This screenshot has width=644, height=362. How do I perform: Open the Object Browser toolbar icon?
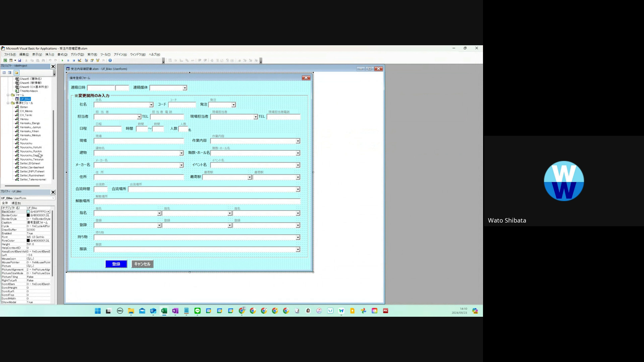(98, 60)
